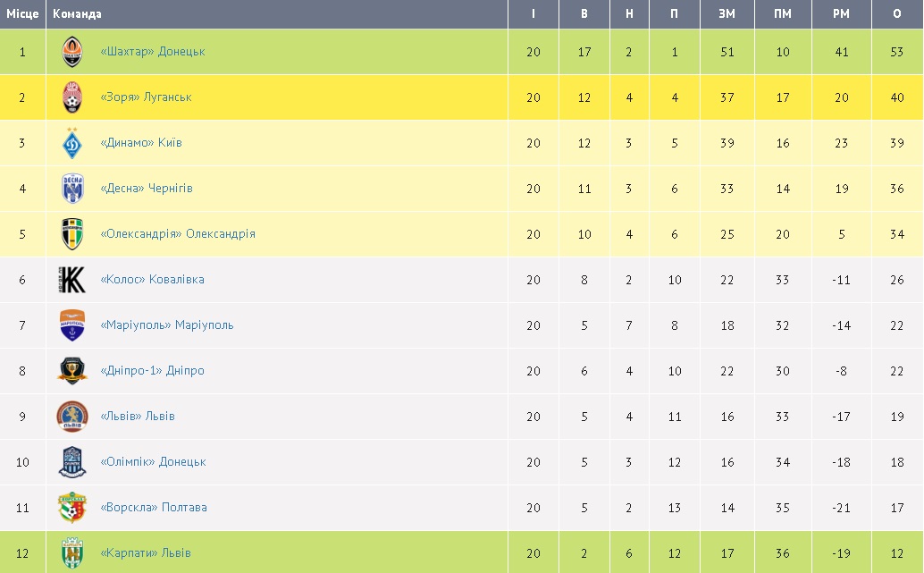This screenshot has width=924, height=573.
Task: Follow the «Маріуполь» Маріуполь link
Action: click(x=167, y=325)
